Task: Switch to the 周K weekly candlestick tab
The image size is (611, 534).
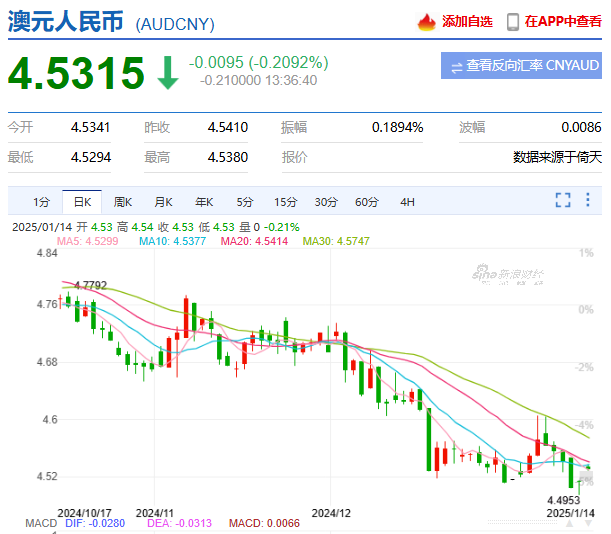Action: click(123, 202)
